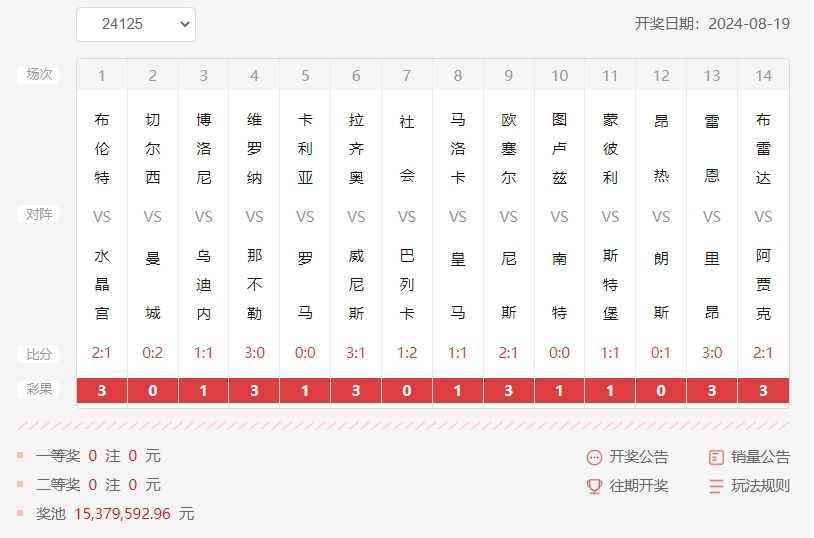Click the 往期开奖 link text
This screenshot has height=538, width=814.
point(639,486)
